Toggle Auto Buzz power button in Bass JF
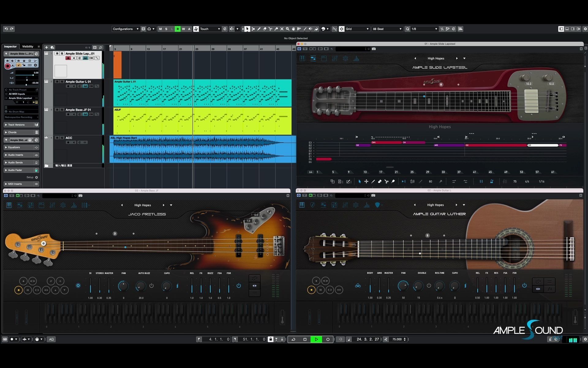 click(151, 286)
